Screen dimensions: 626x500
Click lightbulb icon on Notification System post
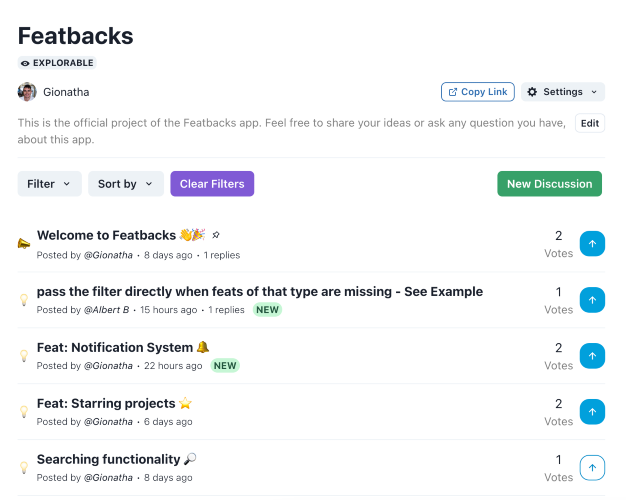coord(24,355)
